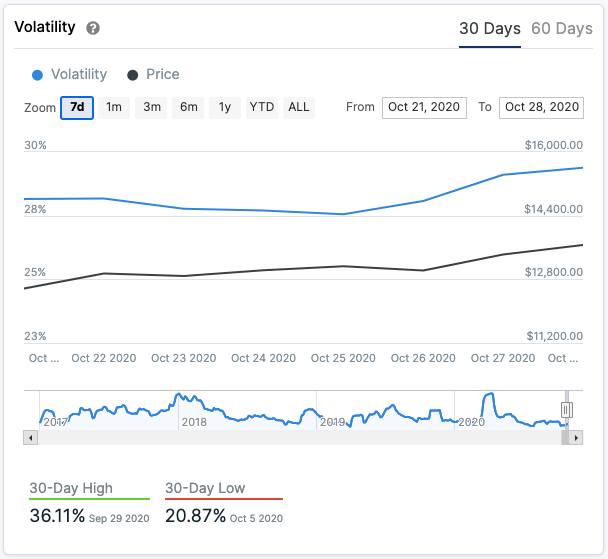
Task: Set zoom to 3m
Action: tap(152, 107)
